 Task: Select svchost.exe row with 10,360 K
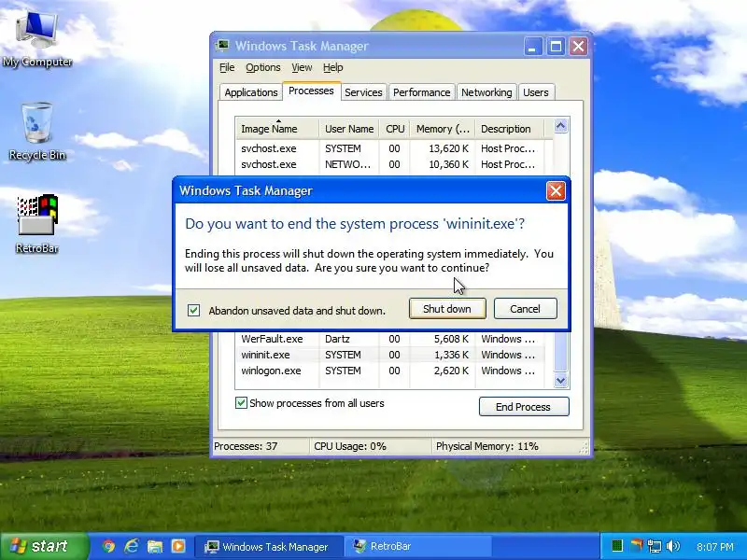click(390, 164)
